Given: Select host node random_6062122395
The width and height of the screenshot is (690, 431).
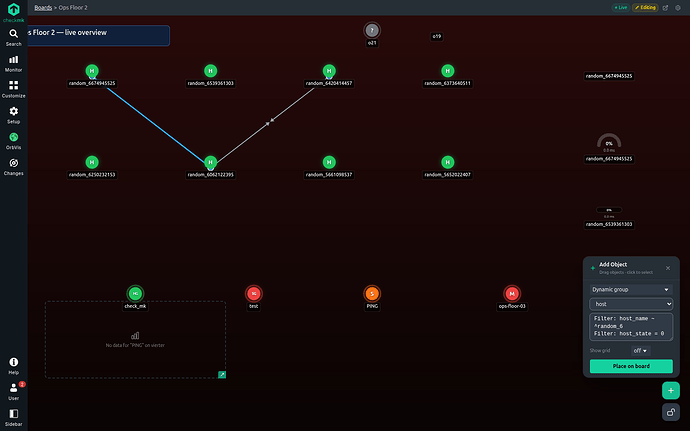Looking at the screenshot, I should pos(210,162).
